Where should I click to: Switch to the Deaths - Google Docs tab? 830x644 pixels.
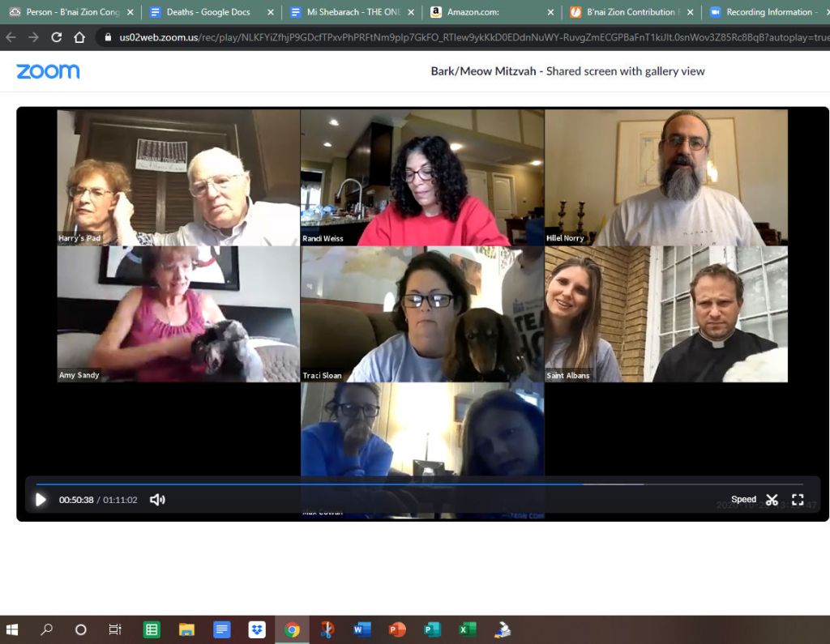(208, 12)
